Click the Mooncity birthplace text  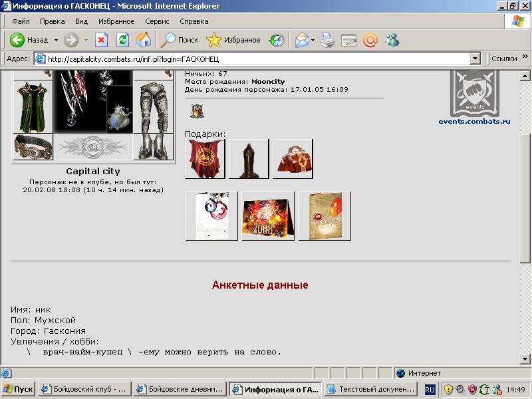(268, 82)
